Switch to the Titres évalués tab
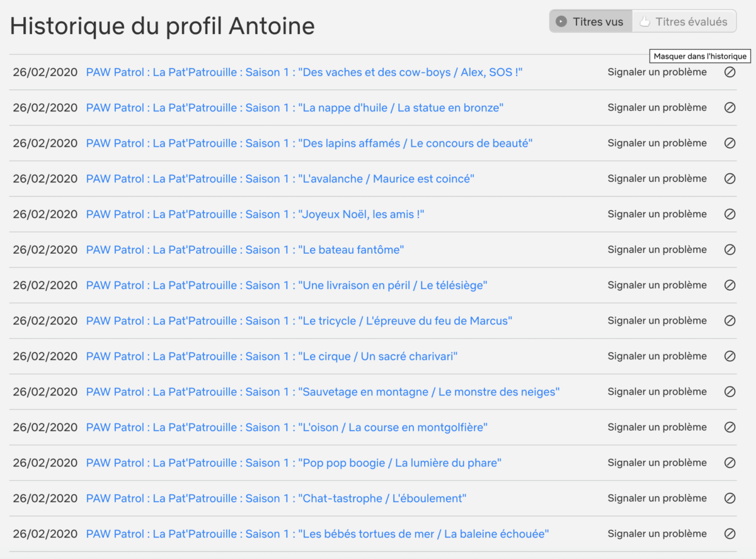 tap(684, 21)
